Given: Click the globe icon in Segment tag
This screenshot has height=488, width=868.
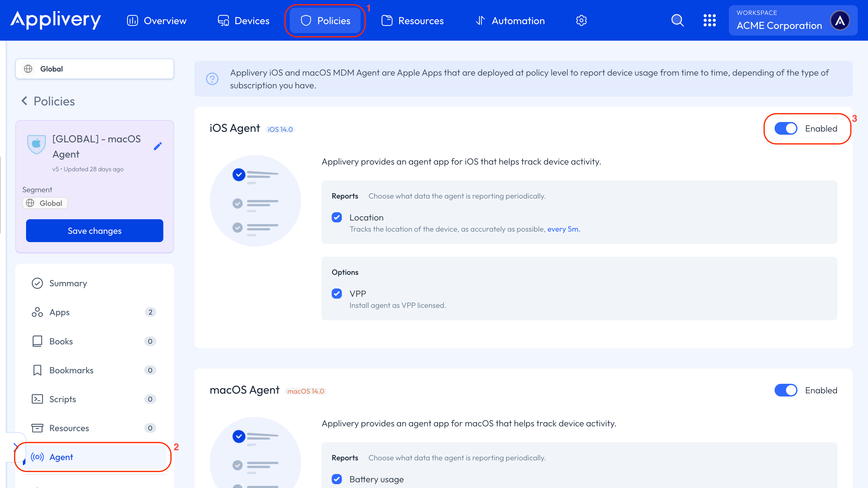Looking at the screenshot, I should [30, 203].
